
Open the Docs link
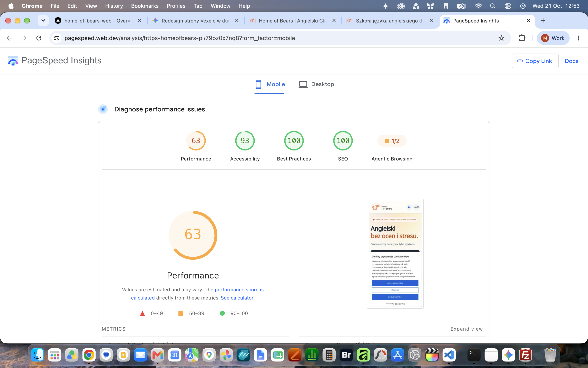[571, 61]
